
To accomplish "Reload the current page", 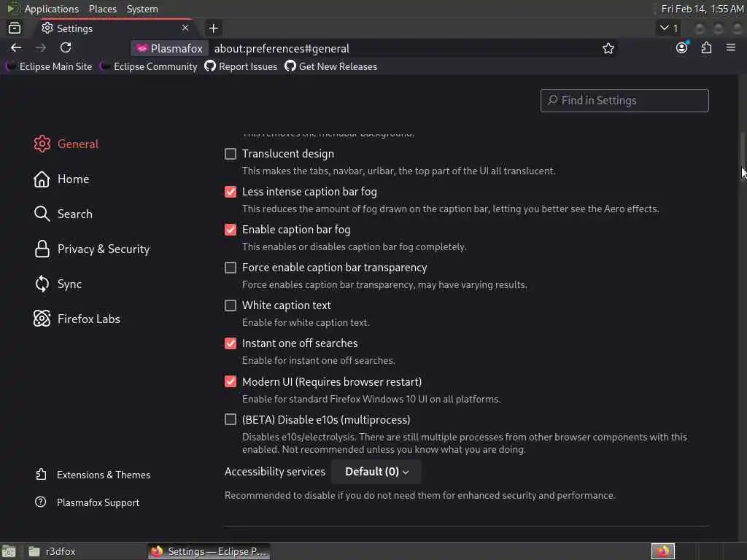I will tap(66, 47).
